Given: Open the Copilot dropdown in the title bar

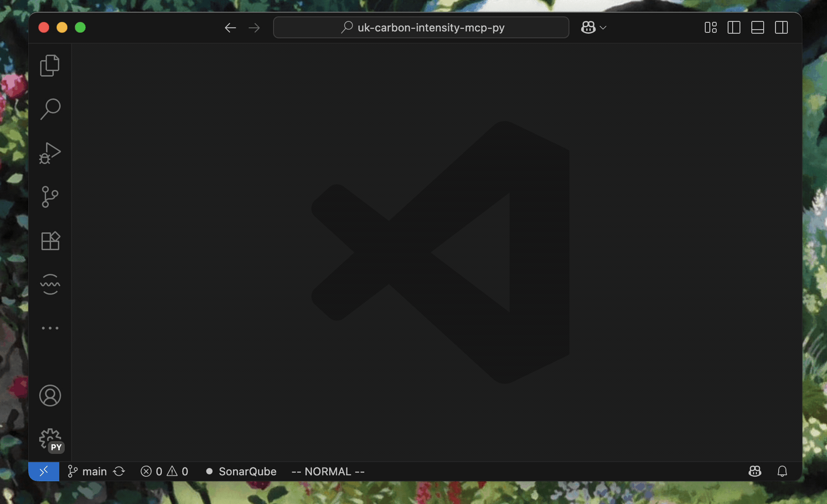Looking at the screenshot, I should click(594, 27).
